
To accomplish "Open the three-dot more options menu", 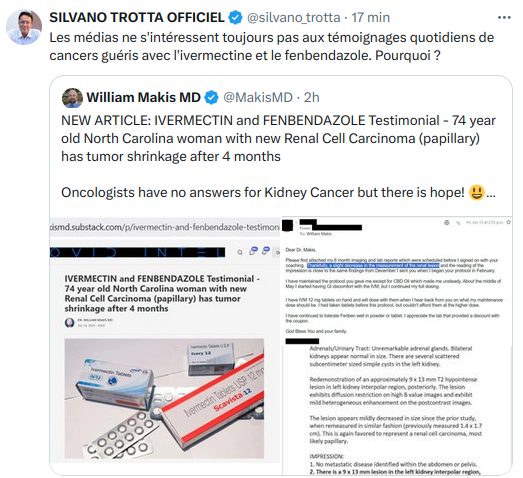I will (x=504, y=18).
